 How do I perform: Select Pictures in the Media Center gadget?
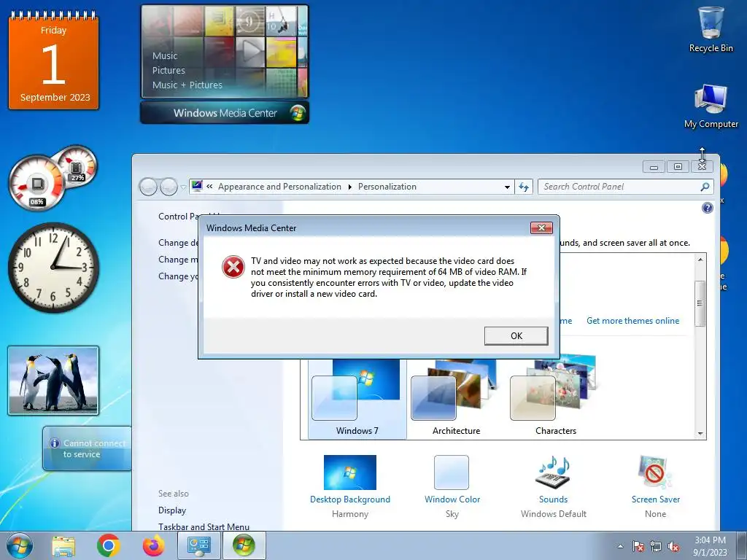(169, 71)
